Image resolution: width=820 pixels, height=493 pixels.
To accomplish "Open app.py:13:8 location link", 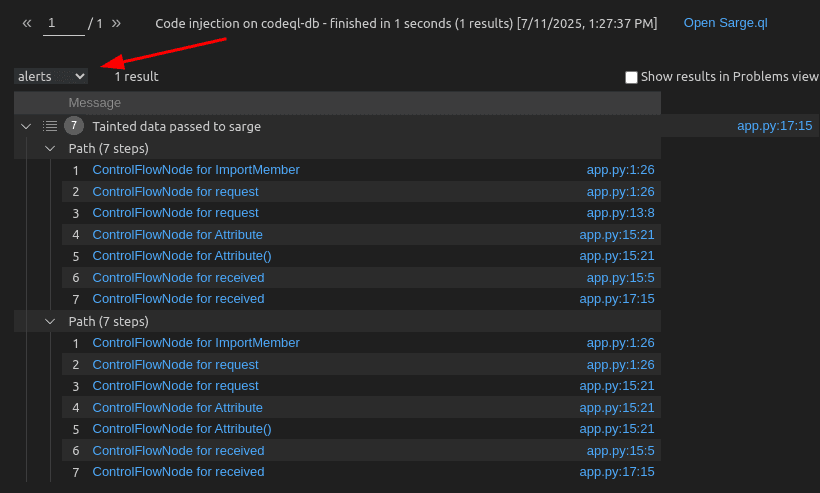I will click(620, 213).
